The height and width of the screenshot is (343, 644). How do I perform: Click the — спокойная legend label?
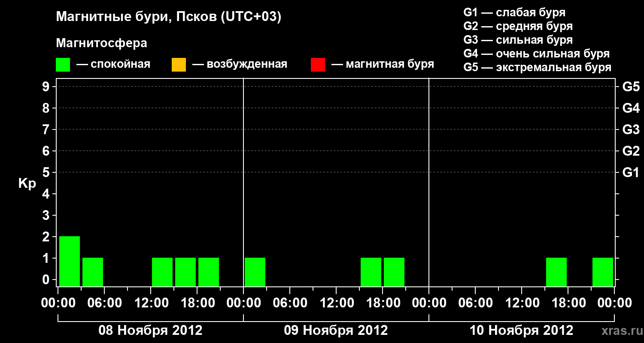(x=113, y=64)
